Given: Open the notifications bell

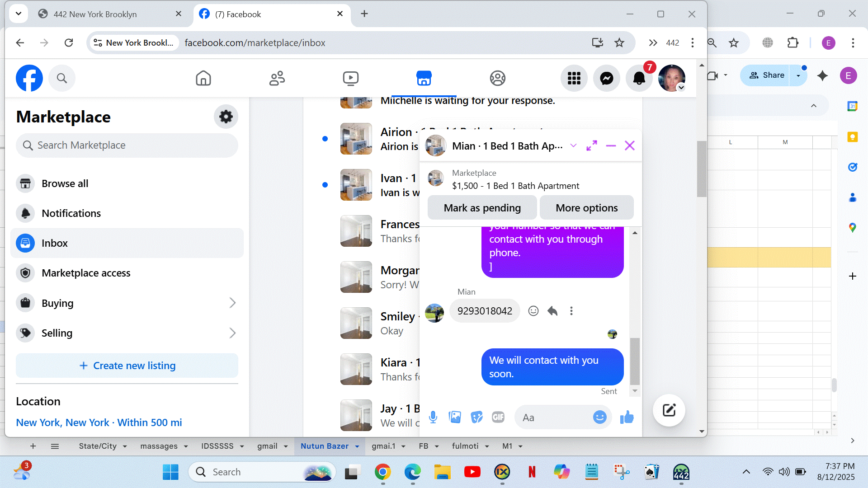Looking at the screenshot, I should point(639,78).
